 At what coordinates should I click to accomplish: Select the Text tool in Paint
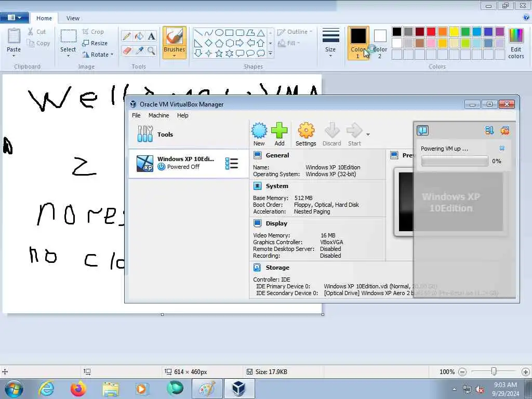[x=151, y=36]
